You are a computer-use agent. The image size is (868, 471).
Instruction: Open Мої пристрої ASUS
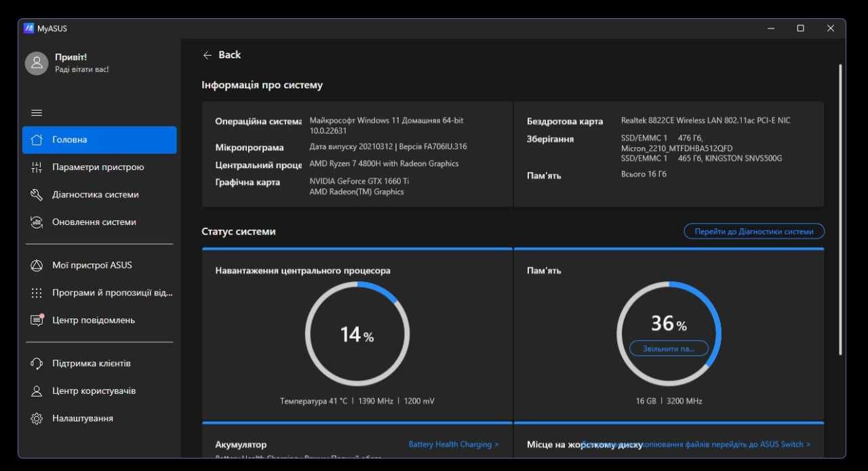100,265
